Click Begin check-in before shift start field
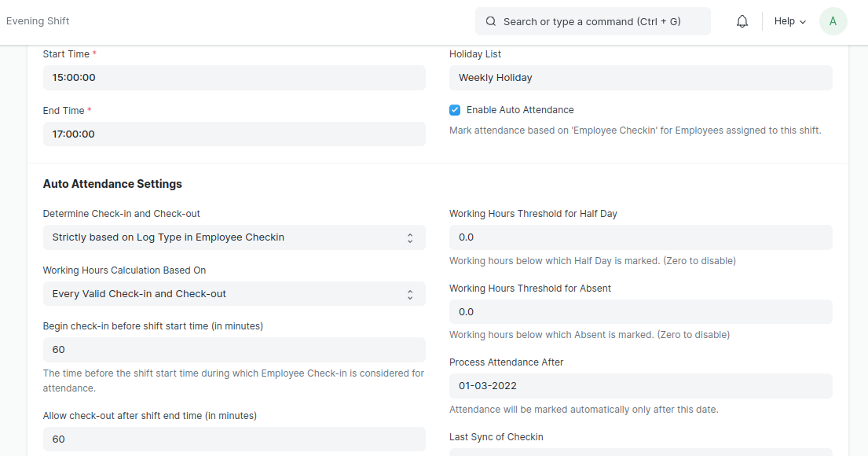 (x=234, y=350)
